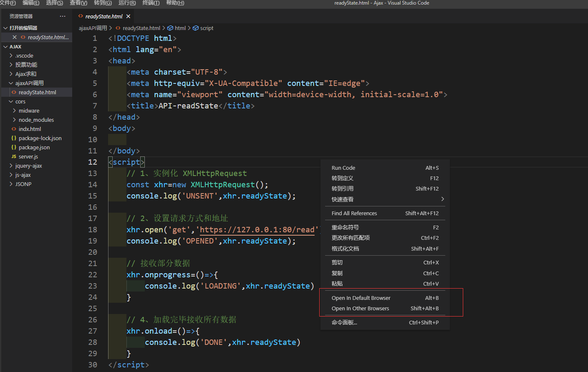This screenshot has width=588, height=372.
Task: Click html symbol icon in breadcrumb
Action: (170, 28)
